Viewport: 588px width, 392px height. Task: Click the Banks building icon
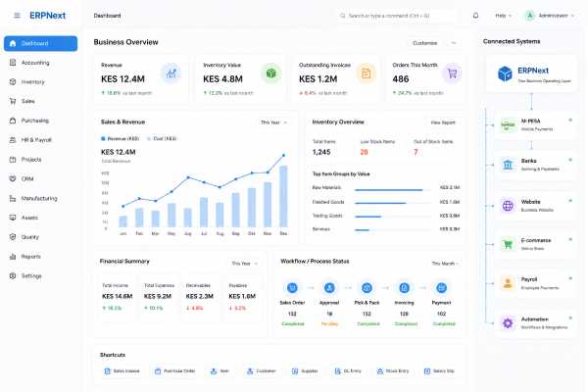click(508, 165)
